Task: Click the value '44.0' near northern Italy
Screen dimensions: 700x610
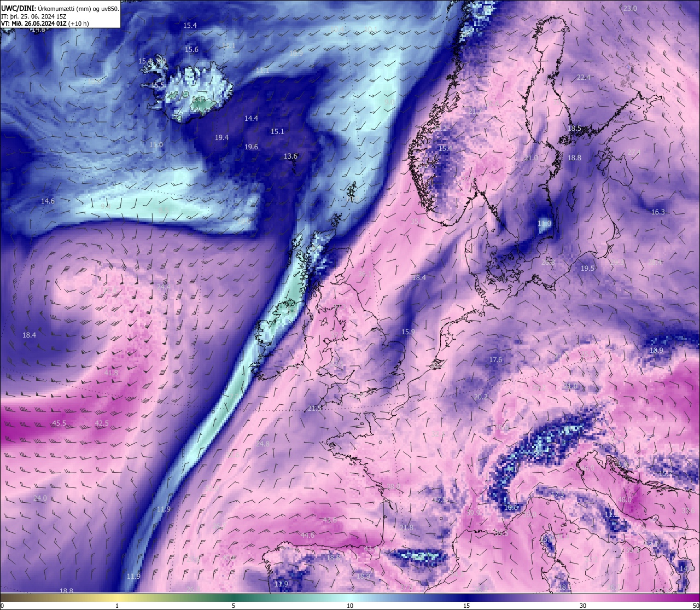Action: pos(588,469)
